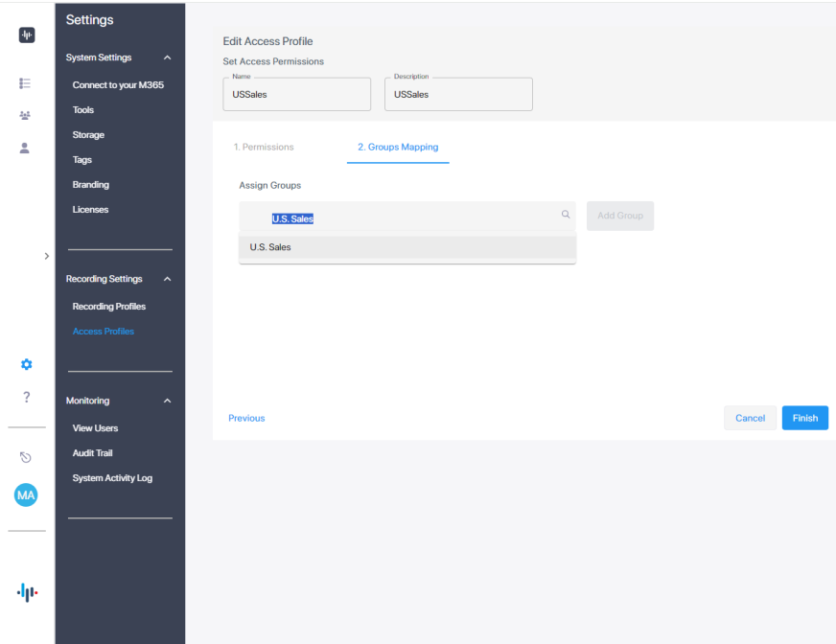
Task: Click the Cancel button
Action: point(750,418)
